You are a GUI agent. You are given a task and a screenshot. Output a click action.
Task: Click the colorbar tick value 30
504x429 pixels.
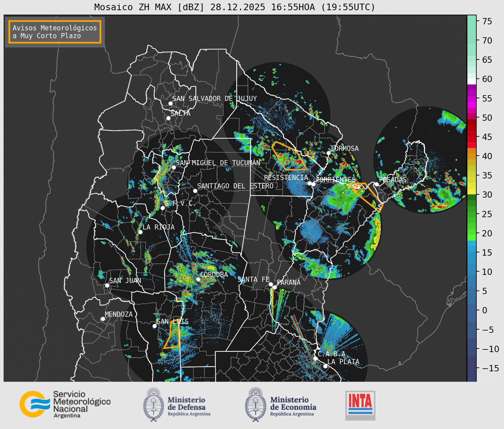(487, 195)
